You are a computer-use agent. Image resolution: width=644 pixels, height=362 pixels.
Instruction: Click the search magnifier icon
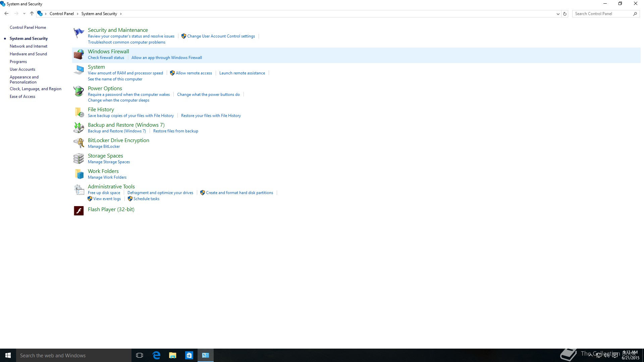(x=635, y=14)
